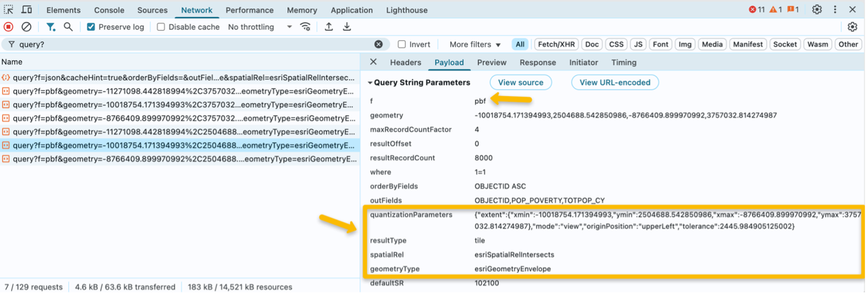Toggle the network filter funnel icon
Viewport: 868px width, 295px height.
51,27
